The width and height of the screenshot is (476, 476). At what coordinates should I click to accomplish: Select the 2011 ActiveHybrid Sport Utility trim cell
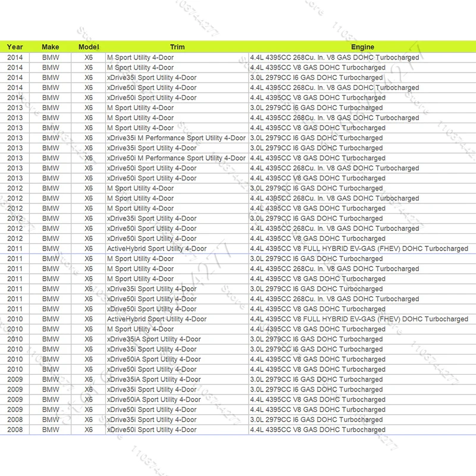click(x=177, y=249)
